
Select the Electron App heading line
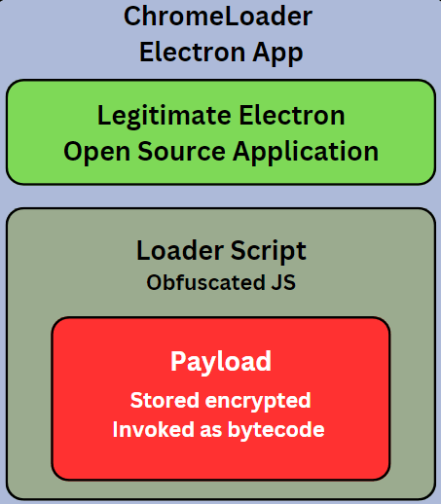click(x=221, y=53)
